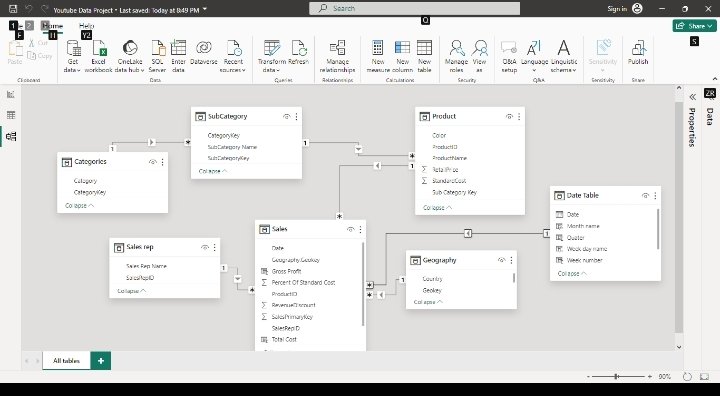Image resolution: width=720 pixels, height=396 pixels.
Task: Refresh the data model
Action: point(298,51)
